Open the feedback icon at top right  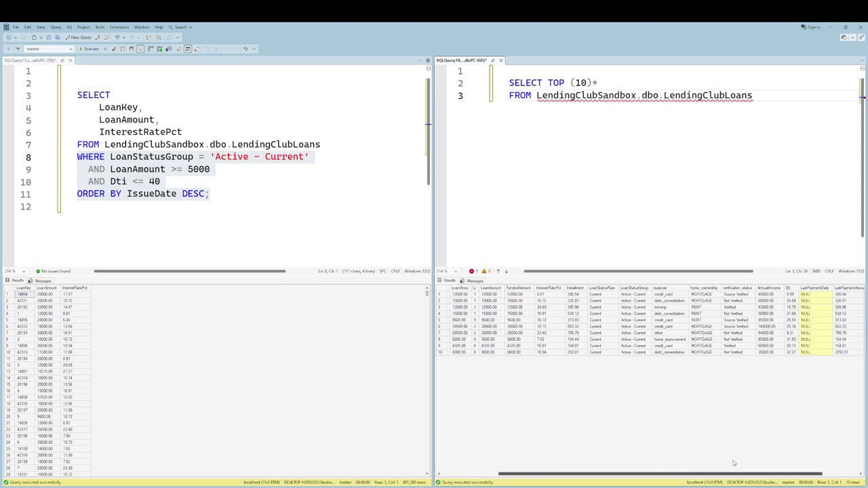point(861,37)
